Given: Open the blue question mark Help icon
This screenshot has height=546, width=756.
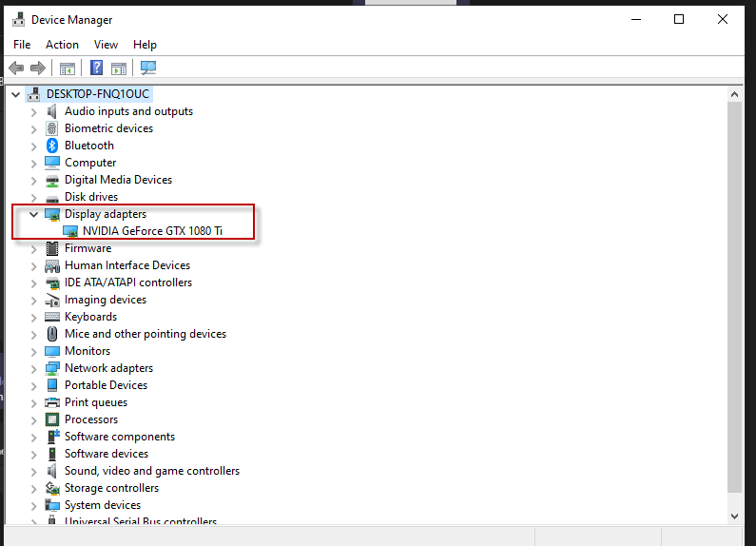Looking at the screenshot, I should [x=96, y=68].
